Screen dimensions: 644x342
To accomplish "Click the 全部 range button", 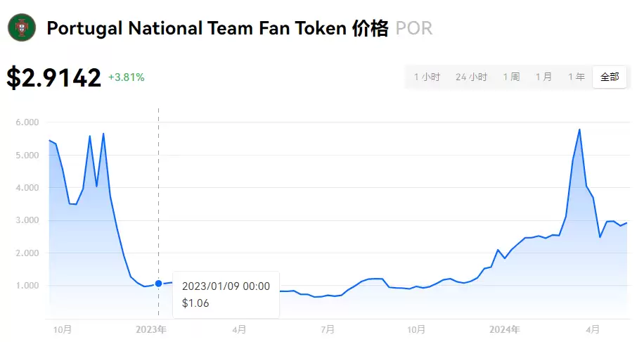I will coord(610,77).
